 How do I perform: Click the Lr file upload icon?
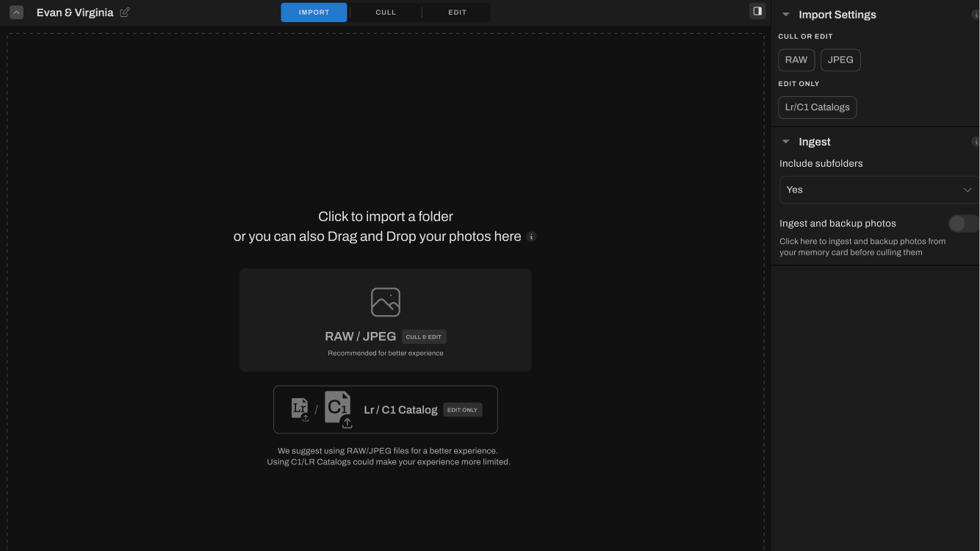pyautogui.click(x=300, y=409)
